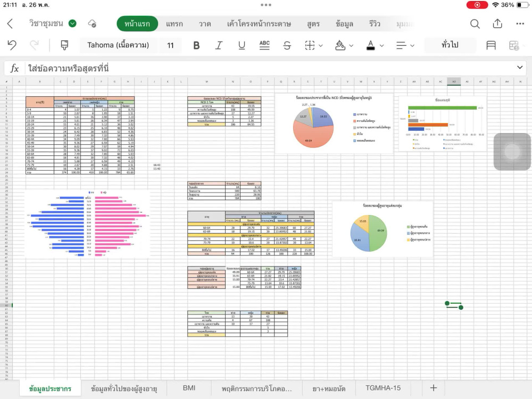This screenshot has height=399, width=532.
Task: Select the NCD disease pie chart
Action: [334, 123]
